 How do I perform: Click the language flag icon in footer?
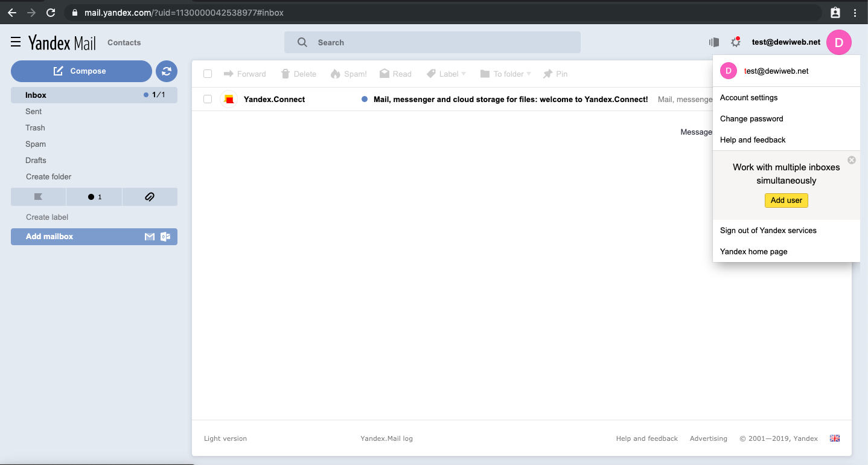point(835,438)
